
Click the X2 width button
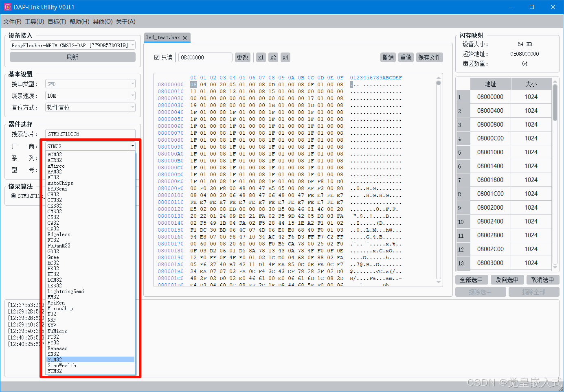(x=273, y=57)
